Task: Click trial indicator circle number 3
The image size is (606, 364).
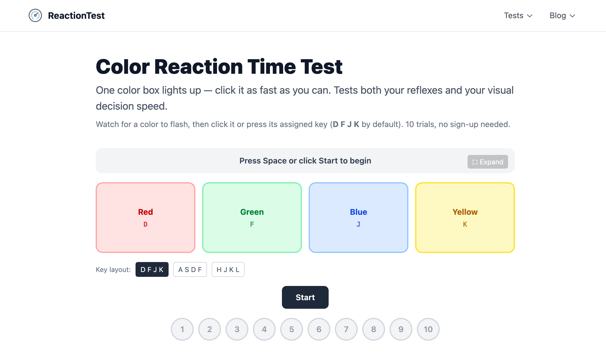Action: [x=237, y=329]
